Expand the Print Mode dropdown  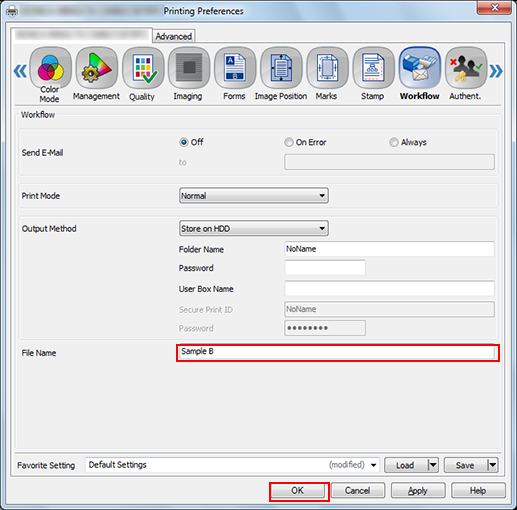tap(254, 195)
